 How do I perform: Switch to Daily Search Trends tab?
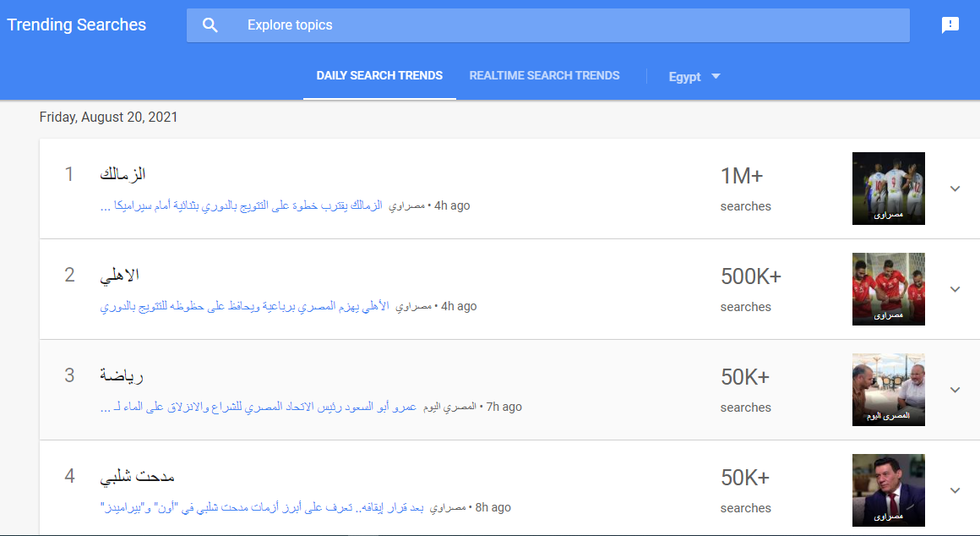tap(379, 76)
